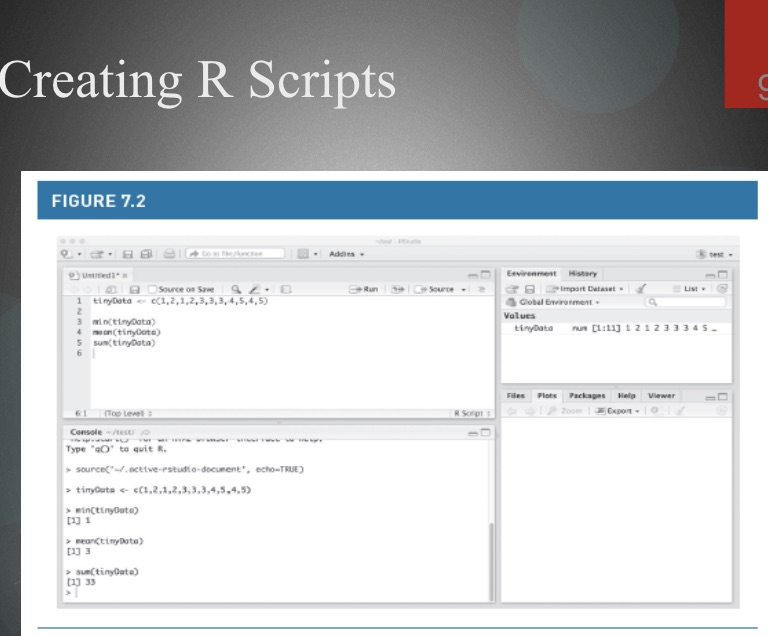Click the min(tinyData) line in editor
The height and width of the screenshot is (636, 768).
(x=124, y=322)
